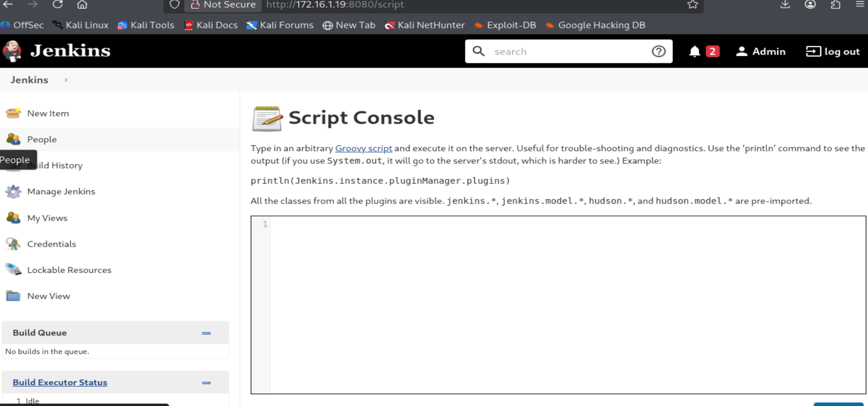Open the notifications bell icon
This screenshot has width=868, height=406.
pos(695,52)
